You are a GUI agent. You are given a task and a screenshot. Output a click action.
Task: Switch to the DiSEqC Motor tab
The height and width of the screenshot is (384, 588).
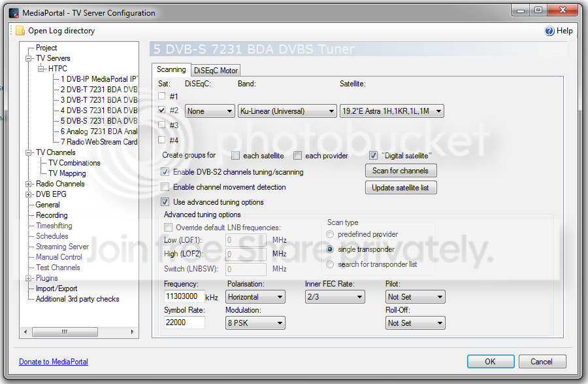click(x=216, y=71)
